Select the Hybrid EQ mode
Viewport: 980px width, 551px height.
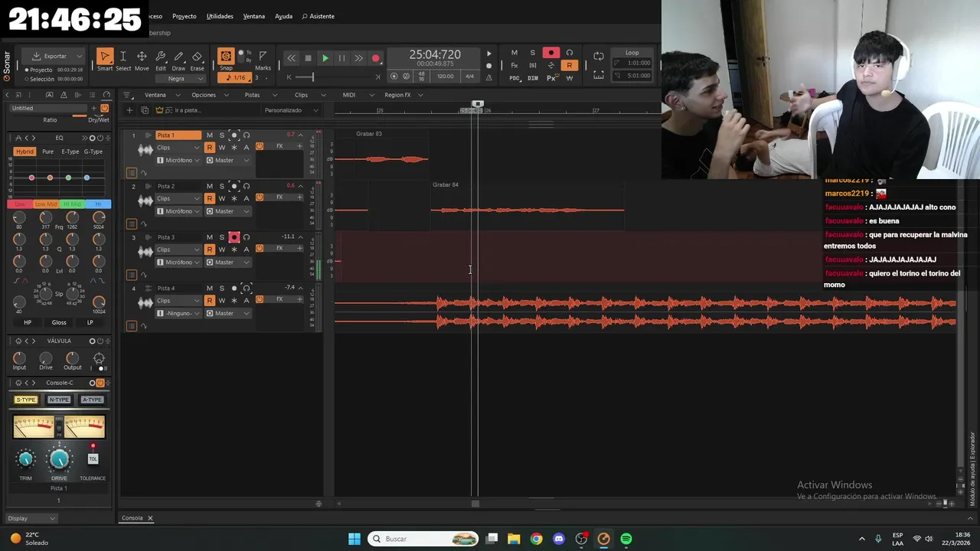[x=24, y=152]
